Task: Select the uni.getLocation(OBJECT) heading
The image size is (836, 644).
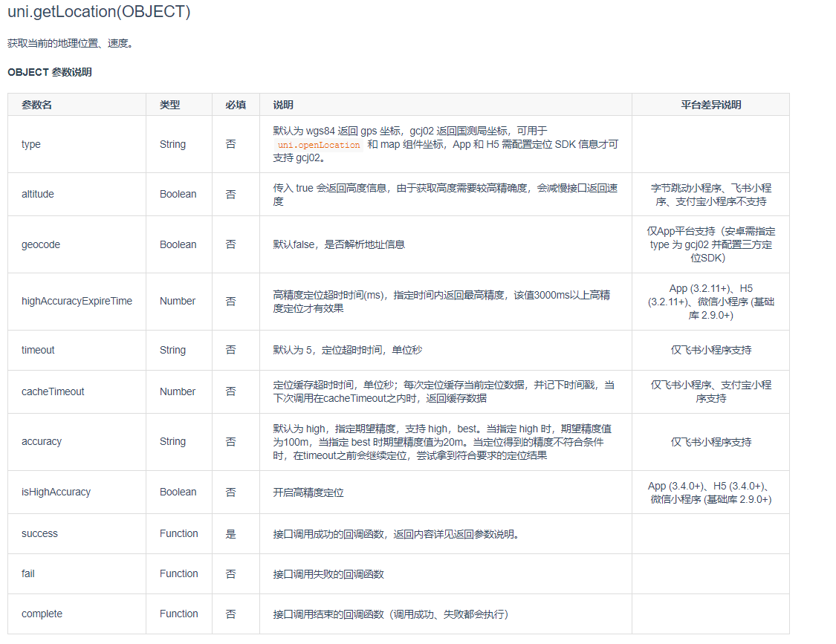Action: coord(99,11)
